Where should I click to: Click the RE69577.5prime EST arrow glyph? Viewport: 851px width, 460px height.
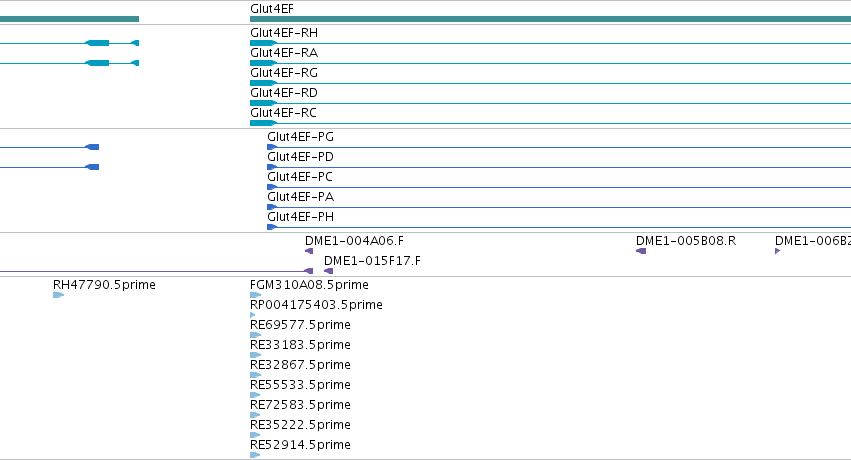[256, 335]
